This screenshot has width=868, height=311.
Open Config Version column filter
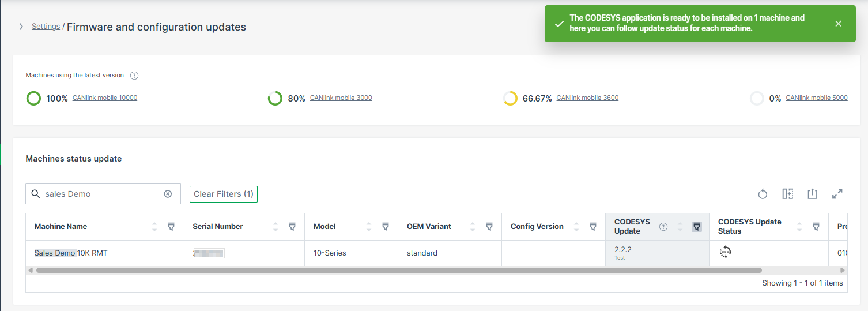click(593, 227)
